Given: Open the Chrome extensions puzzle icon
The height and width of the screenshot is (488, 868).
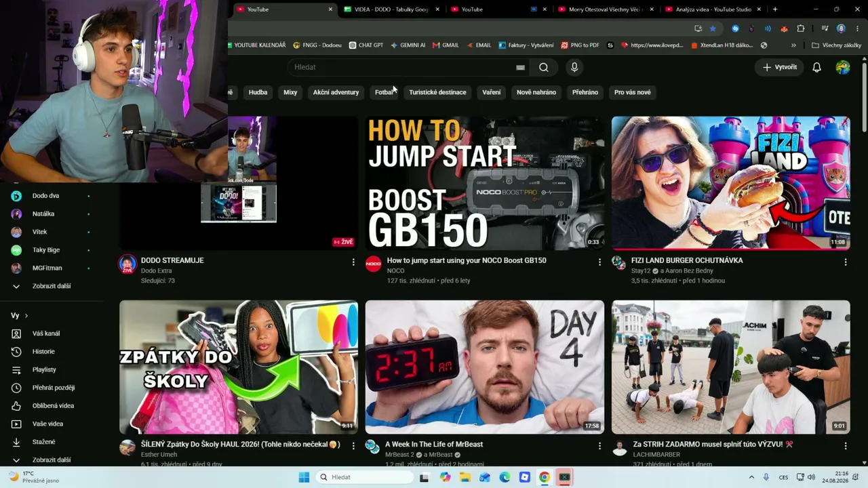Looking at the screenshot, I should [801, 28].
